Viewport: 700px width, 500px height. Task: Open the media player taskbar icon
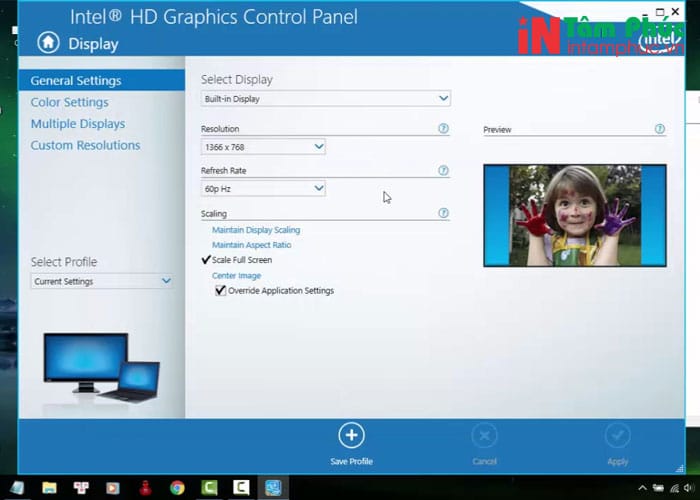point(113,488)
